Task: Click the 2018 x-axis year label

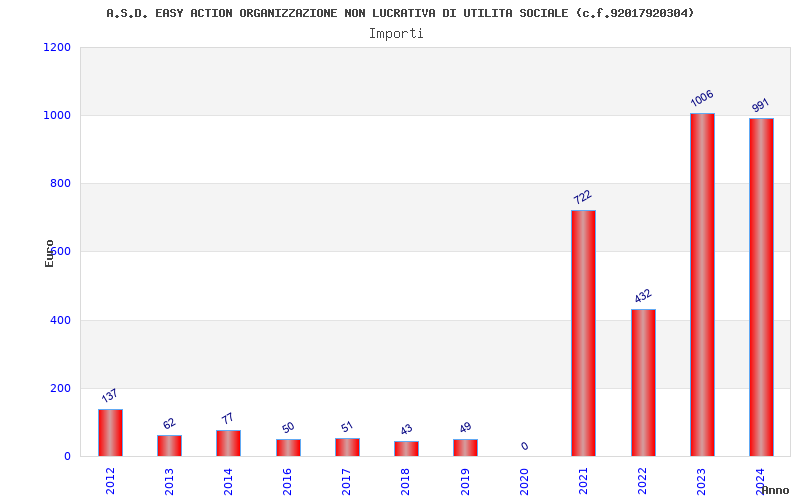Action: (406, 481)
